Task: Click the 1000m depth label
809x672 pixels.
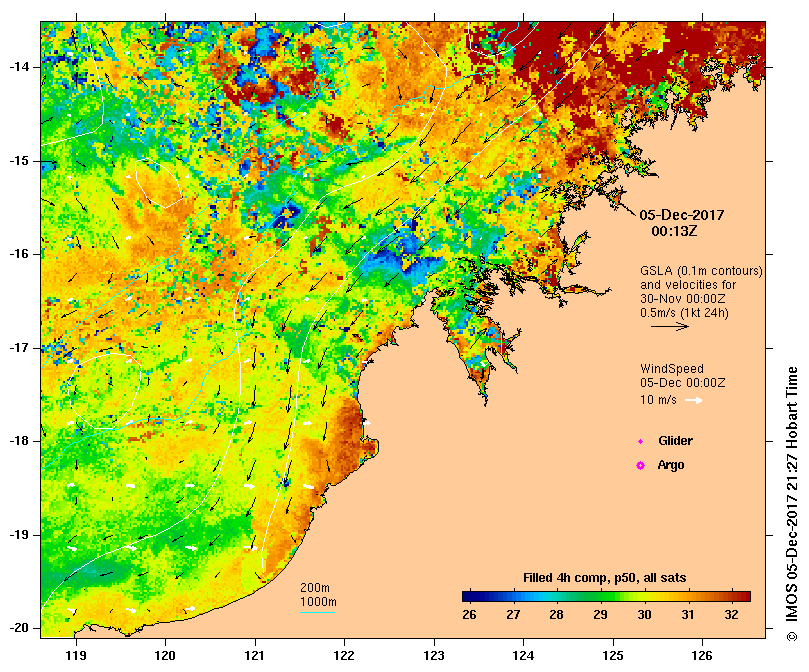Action: 318,602
